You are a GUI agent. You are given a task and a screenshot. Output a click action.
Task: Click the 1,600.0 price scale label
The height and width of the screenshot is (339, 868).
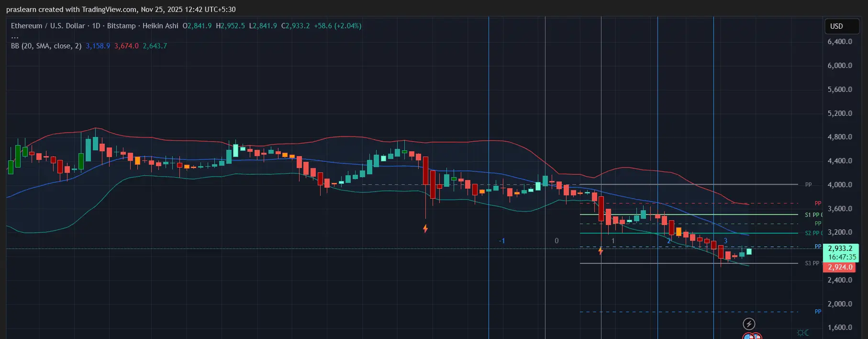(x=840, y=328)
